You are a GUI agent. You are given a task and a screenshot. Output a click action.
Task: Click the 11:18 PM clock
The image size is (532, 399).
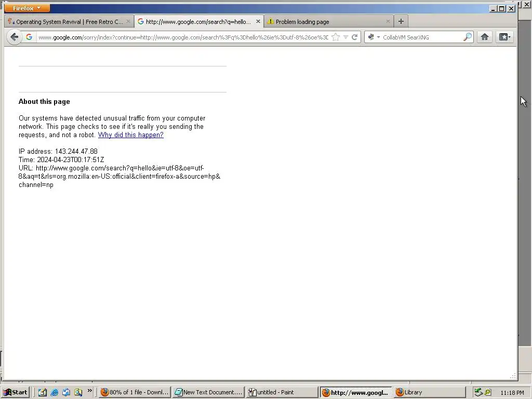tap(512, 393)
